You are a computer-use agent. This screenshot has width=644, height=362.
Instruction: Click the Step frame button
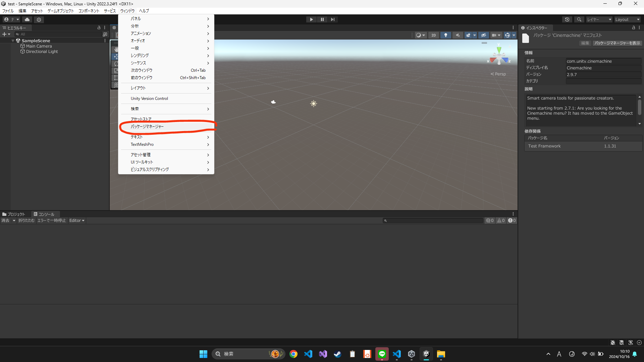(332, 19)
